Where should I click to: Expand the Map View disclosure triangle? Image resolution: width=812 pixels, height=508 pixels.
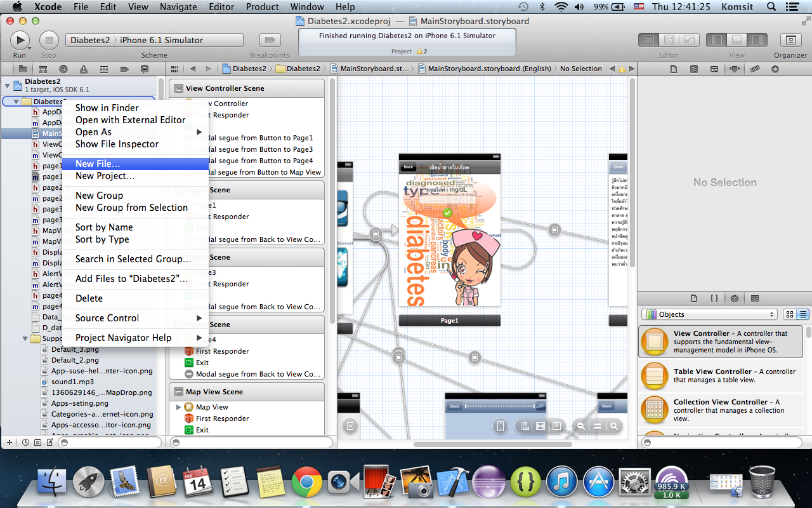(179, 407)
